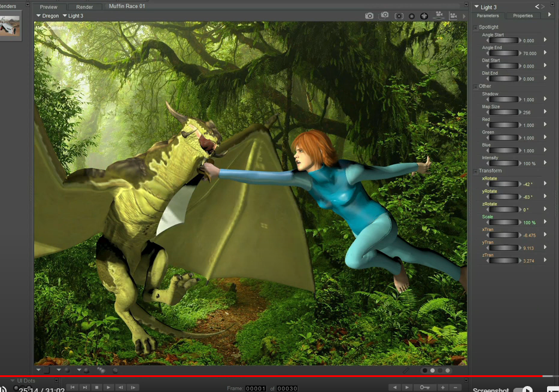Screen dimensions: 559x392
Task: Click the key icon in animation controls
Action: pos(425,388)
